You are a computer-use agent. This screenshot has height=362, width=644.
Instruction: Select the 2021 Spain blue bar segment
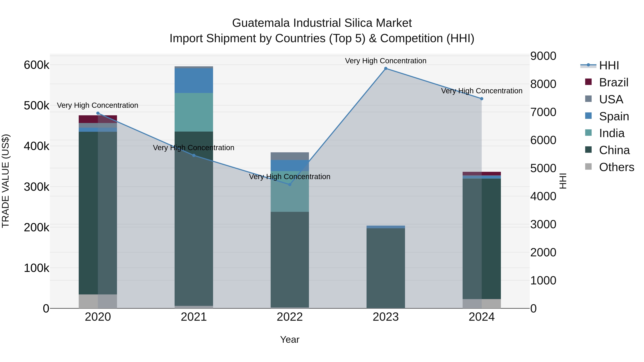tap(194, 81)
